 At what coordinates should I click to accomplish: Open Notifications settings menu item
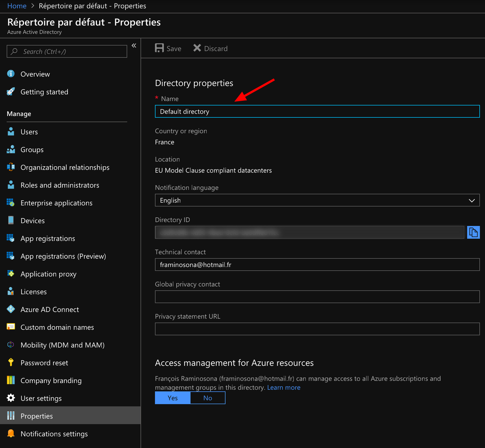54,434
